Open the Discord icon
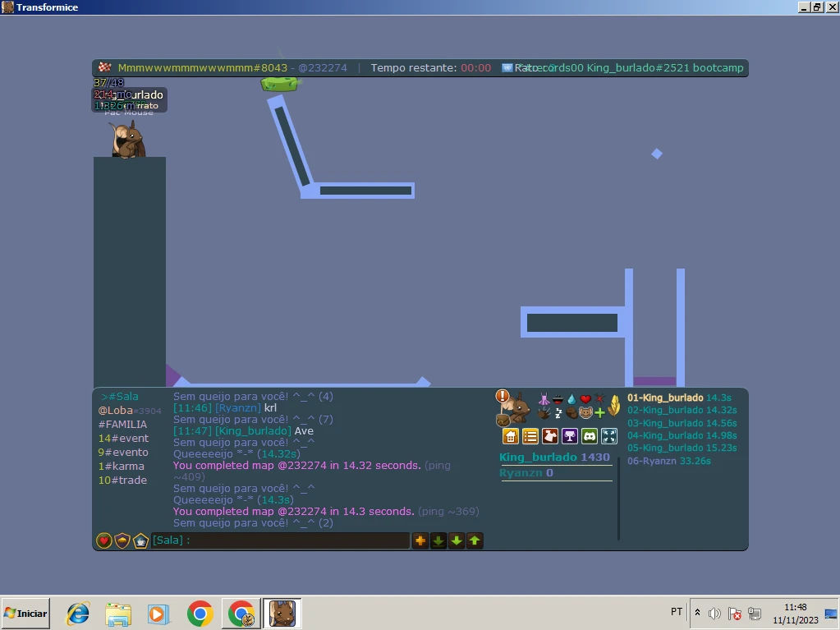Screen dimensions: 840x630 (590, 436)
